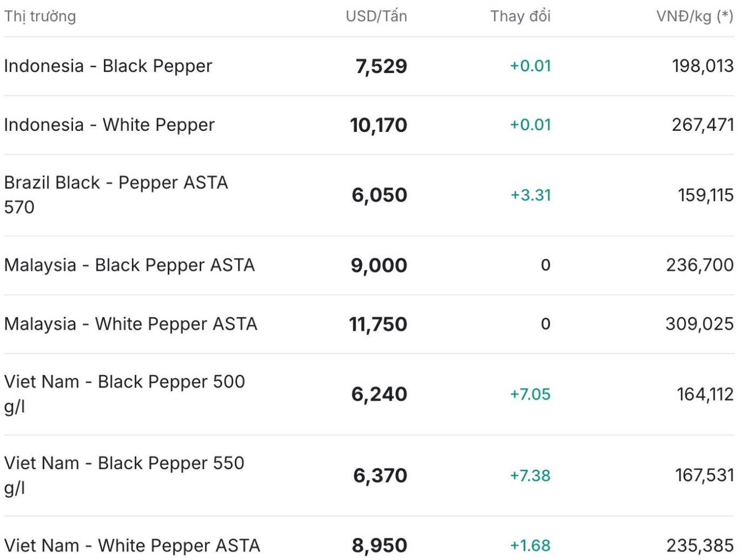Screen dimensions: 747x560
Task: Click the 10,170 price value
Action: 378,125
